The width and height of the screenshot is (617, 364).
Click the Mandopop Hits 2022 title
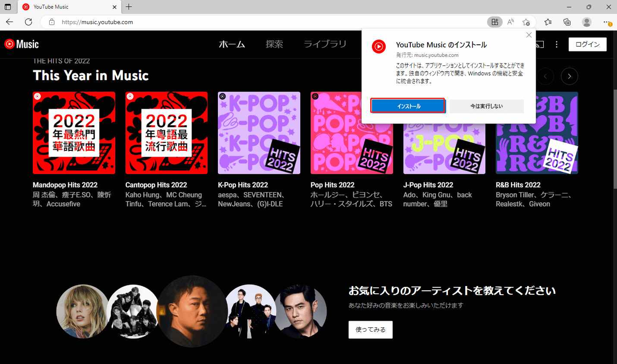[65, 185]
